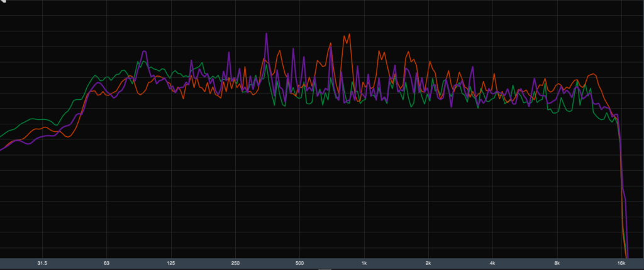Select the 63 Hz axis label
644x270 pixels.
107,263
